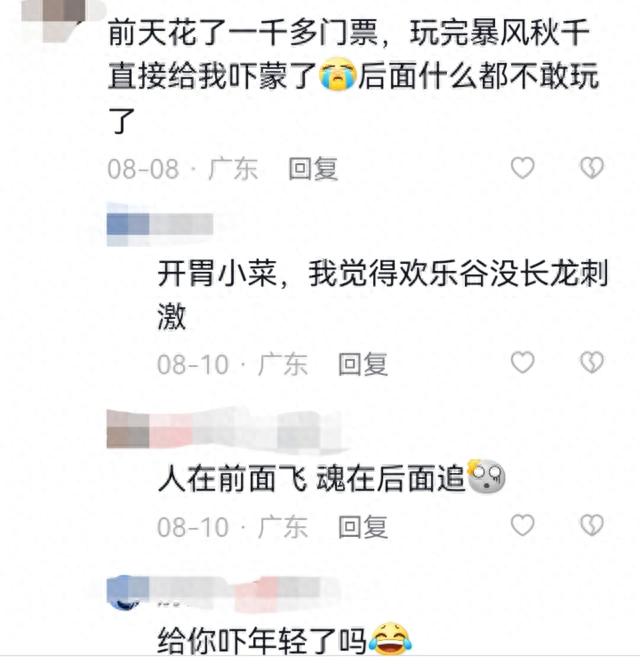Tap the laughing tears emoji after 吗
Screen dimensions: 640x664
(390, 637)
